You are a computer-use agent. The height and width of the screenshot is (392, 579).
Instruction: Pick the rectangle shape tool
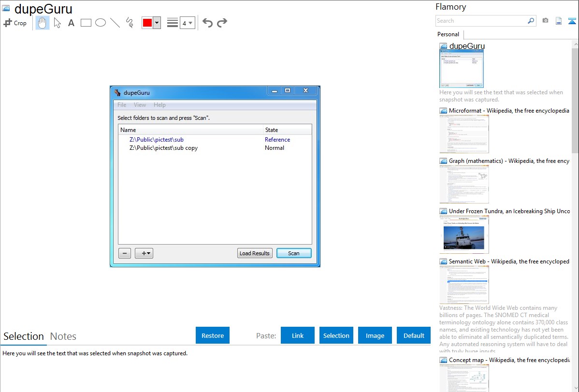coord(86,23)
